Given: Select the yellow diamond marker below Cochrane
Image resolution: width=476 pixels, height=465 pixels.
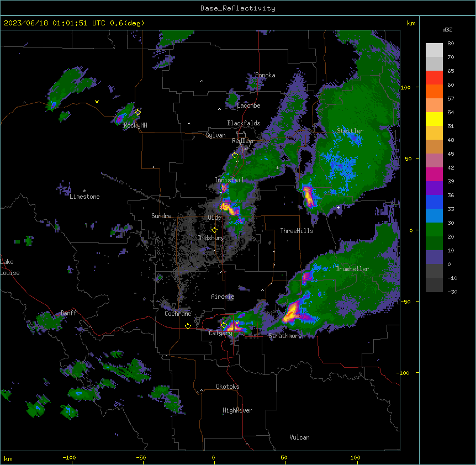Looking at the screenshot, I should [188, 326].
